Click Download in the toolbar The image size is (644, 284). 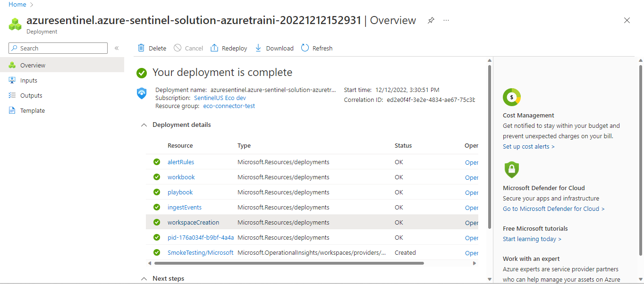(x=274, y=48)
